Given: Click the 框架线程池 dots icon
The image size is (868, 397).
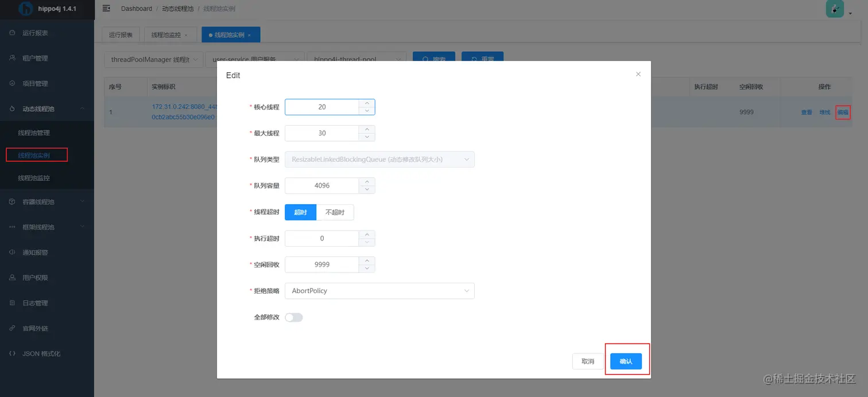Looking at the screenshot, I should click(12, 227).
